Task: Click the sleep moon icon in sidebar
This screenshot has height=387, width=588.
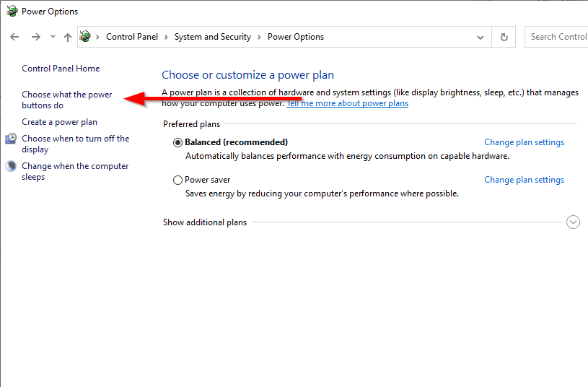Action: click(x=11, y=166)
